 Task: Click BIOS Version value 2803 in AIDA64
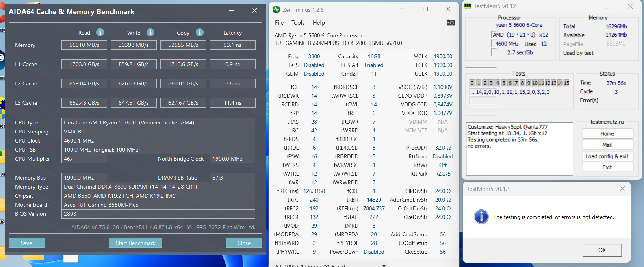pyautogui.click(x=158, y=214)
